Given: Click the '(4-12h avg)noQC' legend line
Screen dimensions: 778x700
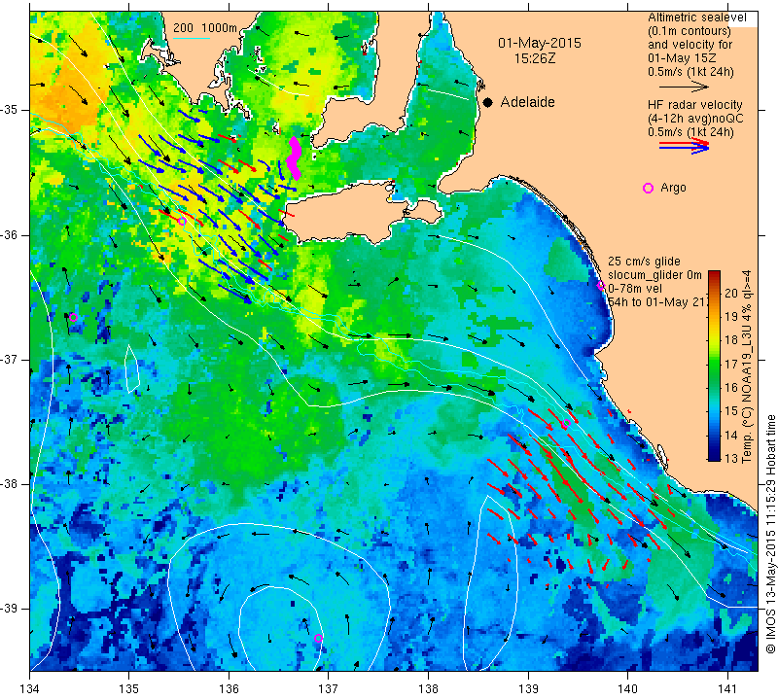Looking at the screenshot, I should pos(695,119).
